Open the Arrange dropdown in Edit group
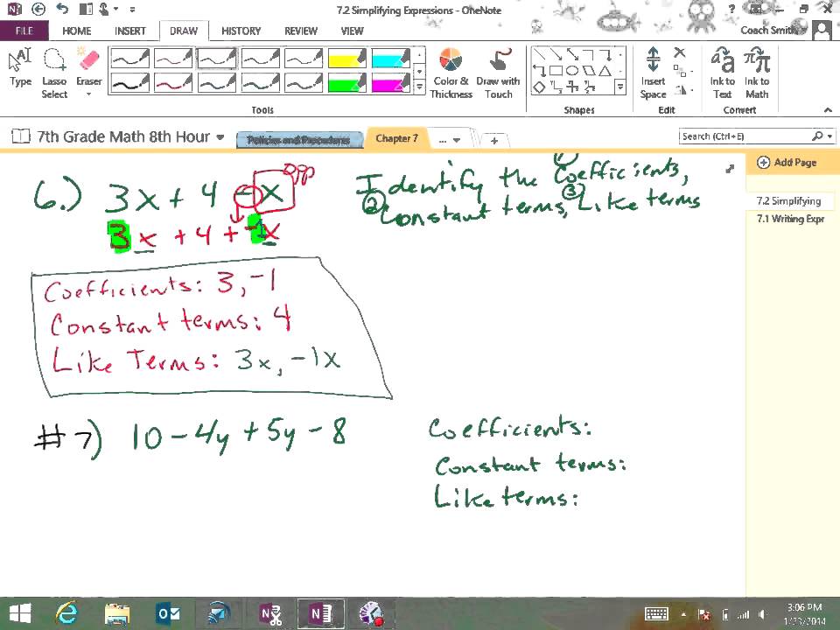 click(x=682, y=71)
